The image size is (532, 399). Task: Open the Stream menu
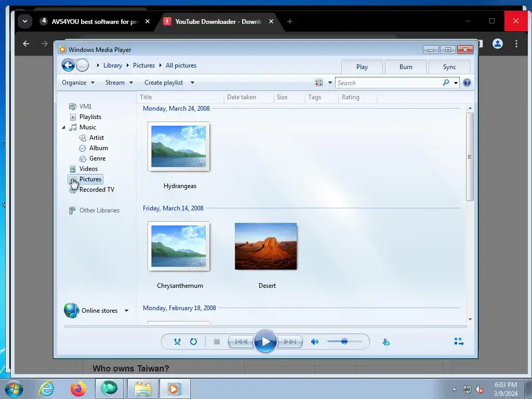tap(119, 83)
